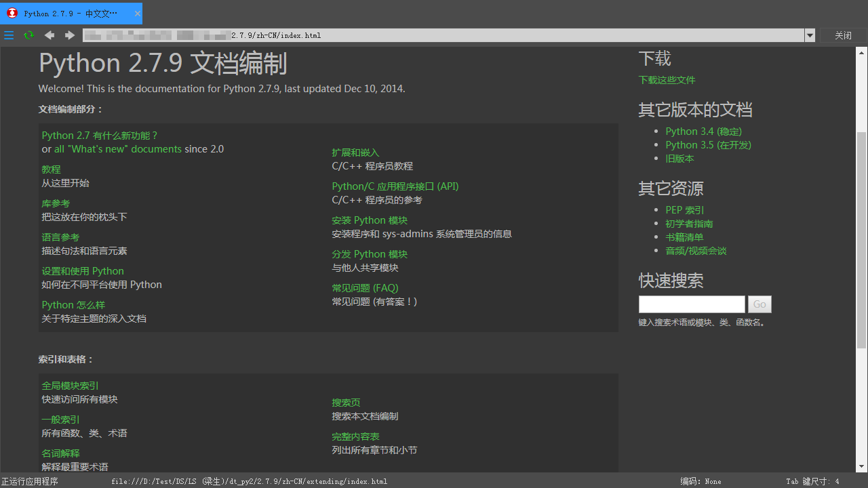Open the 扩展和嵌入 link
Image resolution: width=868 pixels, height=488 pixels.
click(x=355, y=152)
